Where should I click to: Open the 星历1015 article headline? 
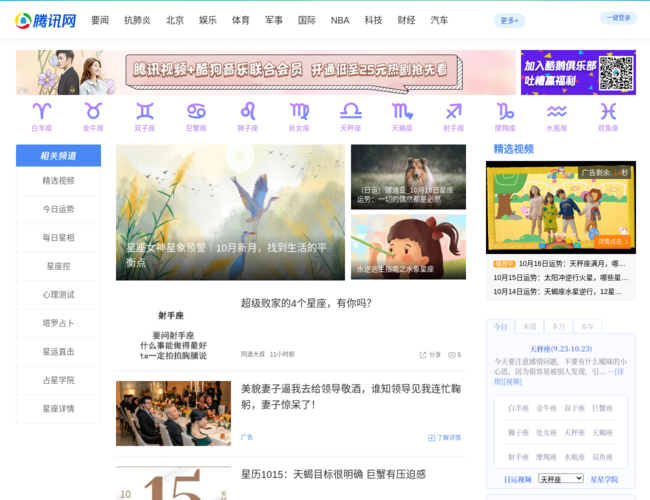pyautogui.click(x=333, y=474)
